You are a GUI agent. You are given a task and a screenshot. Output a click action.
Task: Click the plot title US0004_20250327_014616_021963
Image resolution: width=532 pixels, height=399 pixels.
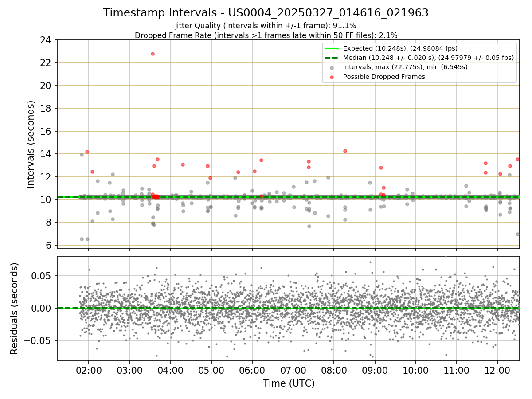[266, 13]
